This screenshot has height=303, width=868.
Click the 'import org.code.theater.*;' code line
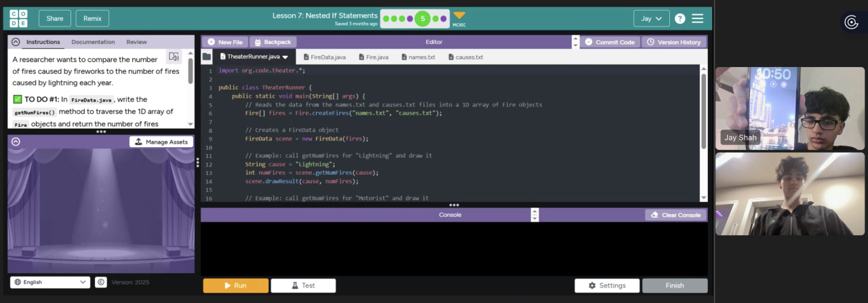tap(262, 70)
